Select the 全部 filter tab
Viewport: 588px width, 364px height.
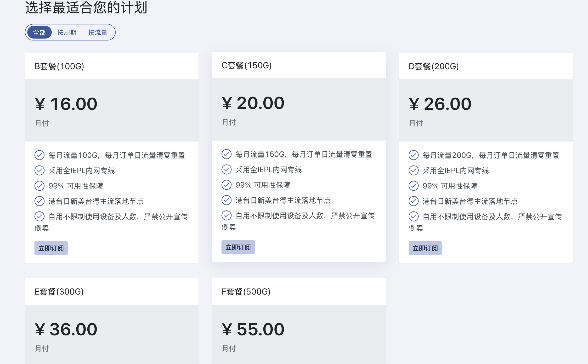(x=40, y=32)
